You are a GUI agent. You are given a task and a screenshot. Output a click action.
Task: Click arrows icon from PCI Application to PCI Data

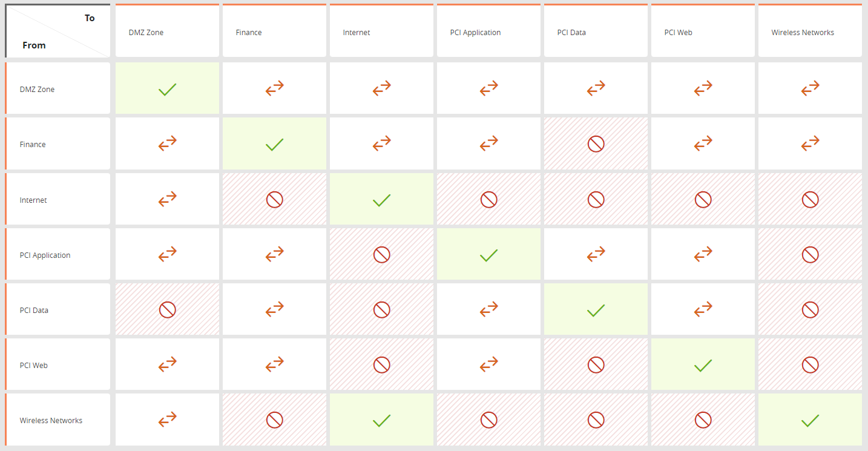pyautogui.click(x=596, y=255)
